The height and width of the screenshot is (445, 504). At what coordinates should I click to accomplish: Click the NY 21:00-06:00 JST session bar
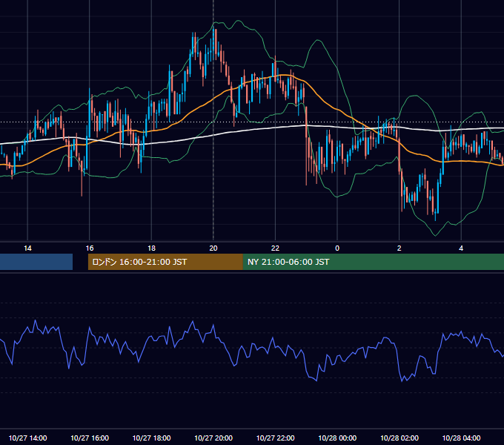pyautogui.click(x=373, y=262)
